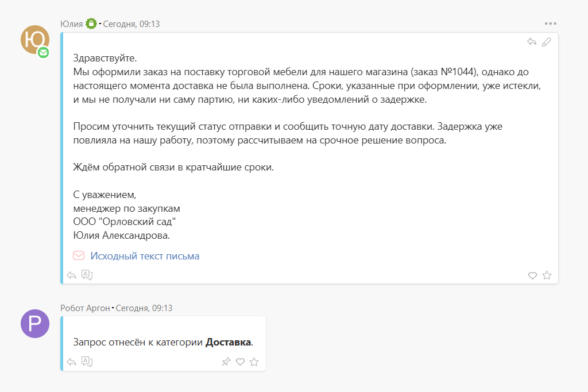The image size is (588, 392).
Task: Like the Робот Аргон message with the heart
Action: point(241,362)
